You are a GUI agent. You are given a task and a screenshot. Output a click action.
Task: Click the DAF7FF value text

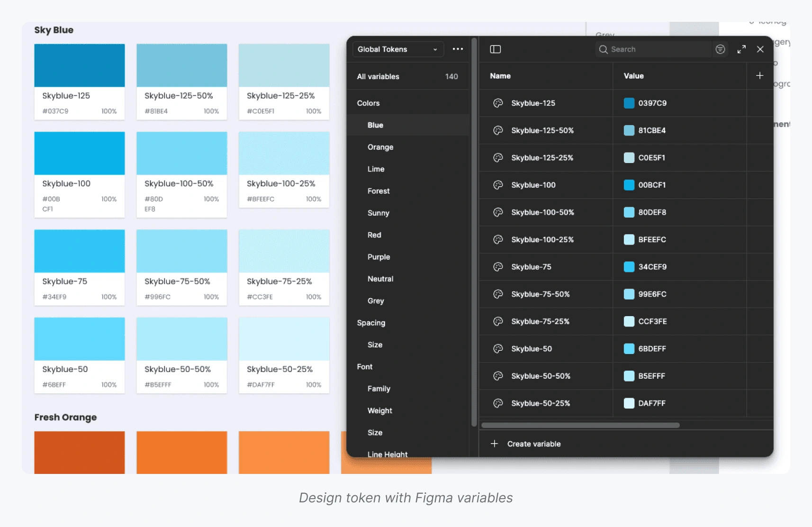pyautogui.click(x=651, y=403)
